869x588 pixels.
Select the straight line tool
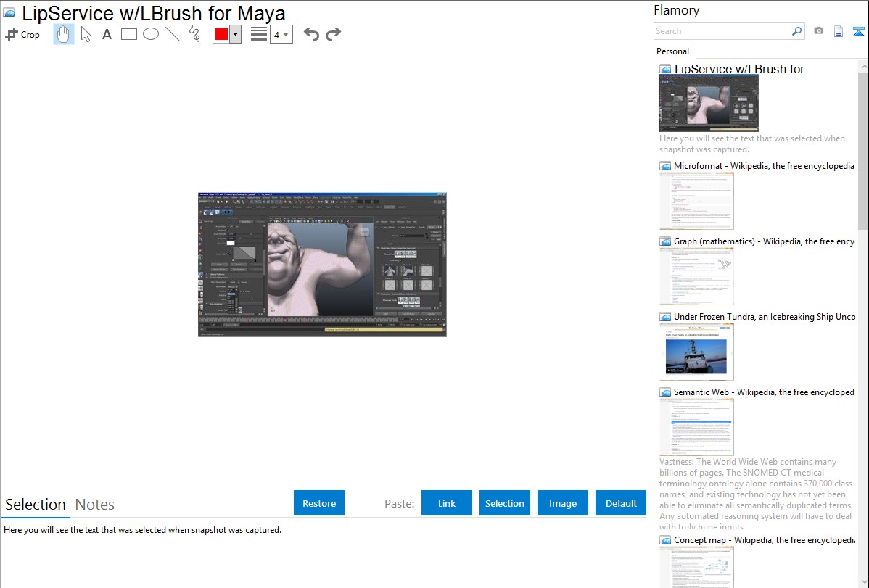[x=173, y=34]
